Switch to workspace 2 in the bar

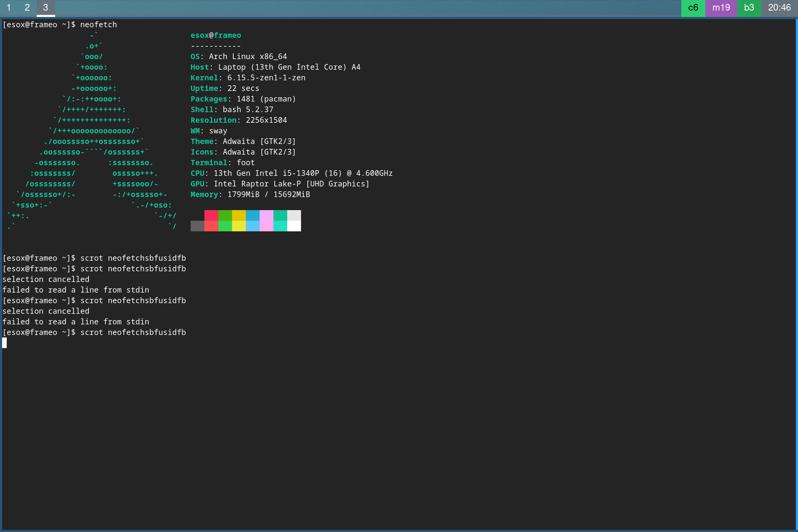pos(27,8)
